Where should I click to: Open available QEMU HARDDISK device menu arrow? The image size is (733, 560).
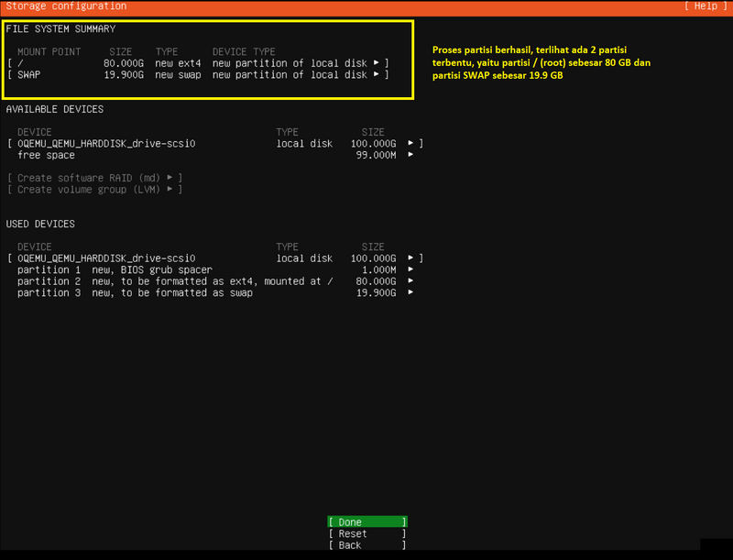pyautogui.click(x=410, y=144)
